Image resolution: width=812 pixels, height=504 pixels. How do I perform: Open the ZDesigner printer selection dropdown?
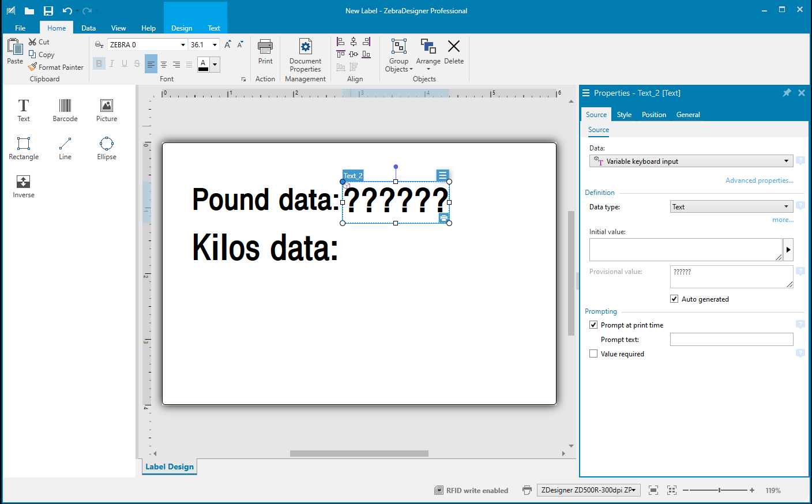click(588, 490)
